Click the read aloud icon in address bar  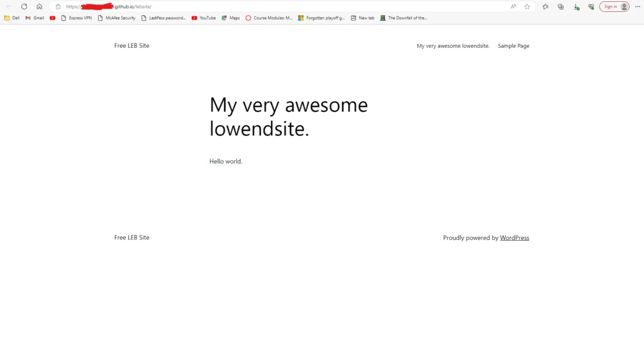point(513,6)
